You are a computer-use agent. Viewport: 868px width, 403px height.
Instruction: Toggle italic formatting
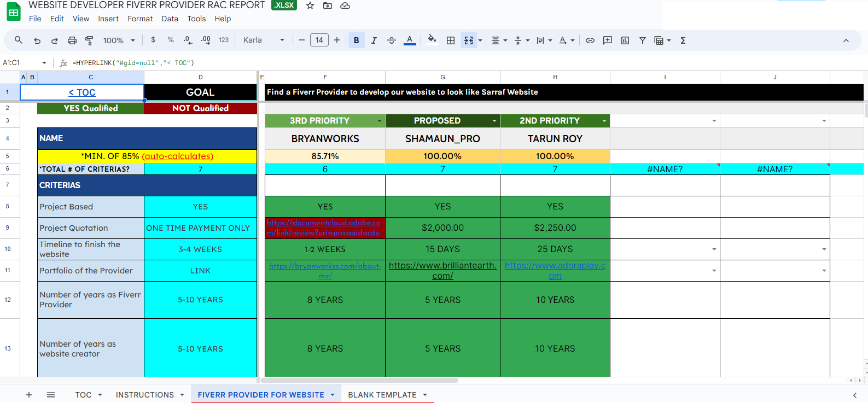(374, 40)
